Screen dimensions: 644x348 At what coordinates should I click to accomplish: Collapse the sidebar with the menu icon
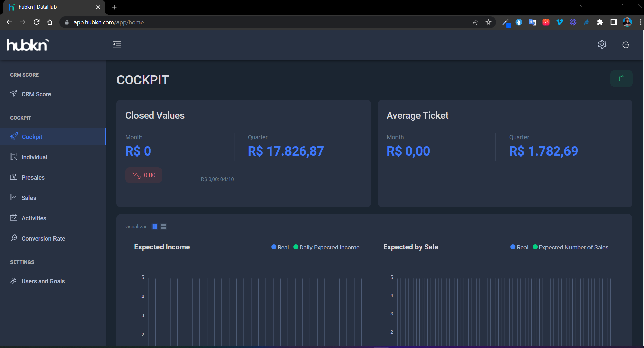(117, 44)
